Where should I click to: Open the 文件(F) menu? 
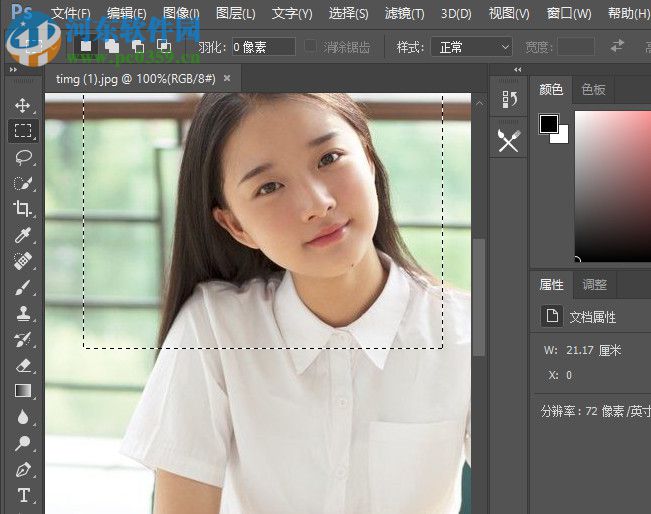(71, 13)
